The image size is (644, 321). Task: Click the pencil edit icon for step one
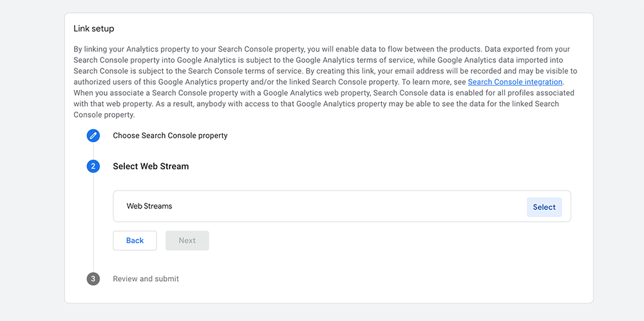click(93, 136)
